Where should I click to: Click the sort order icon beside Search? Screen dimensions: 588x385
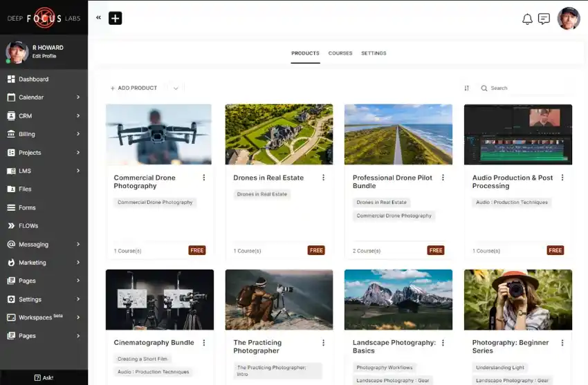pos(466,88)
